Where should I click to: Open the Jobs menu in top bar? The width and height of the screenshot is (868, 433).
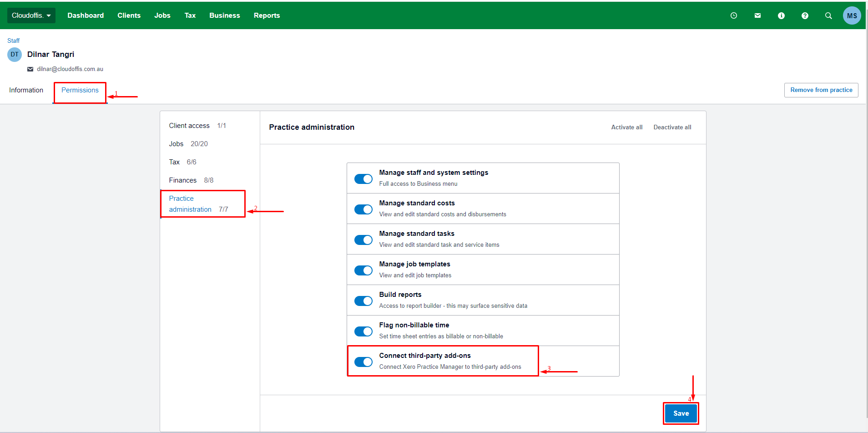tap(162, 15)
